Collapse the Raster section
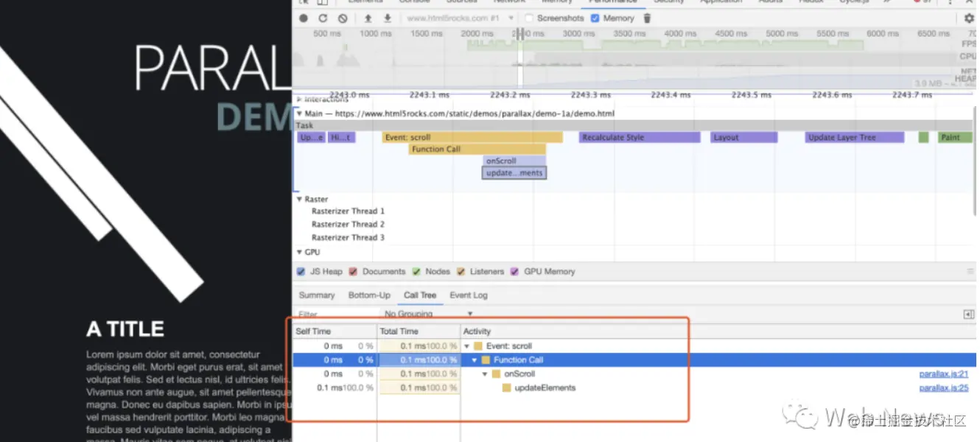 coord(298,200)
